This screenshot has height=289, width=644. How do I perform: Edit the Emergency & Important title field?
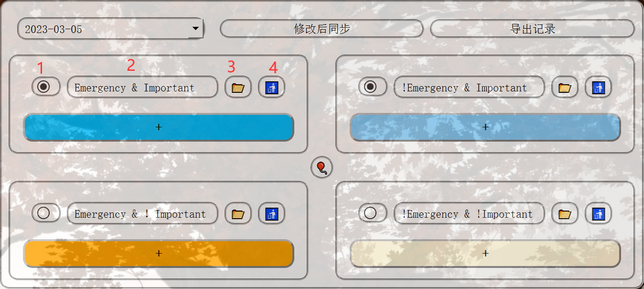pyautogui.click(x=142, y=87)
